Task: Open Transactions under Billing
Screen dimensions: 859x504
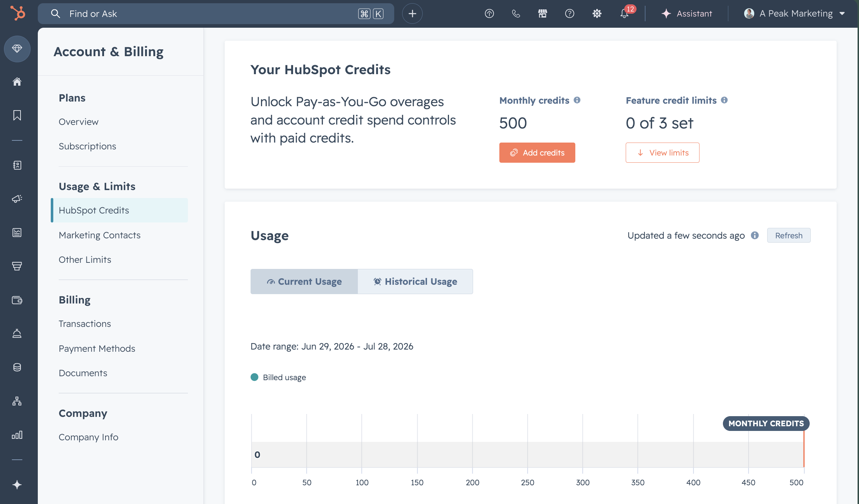Action: [x=85, y=324]
